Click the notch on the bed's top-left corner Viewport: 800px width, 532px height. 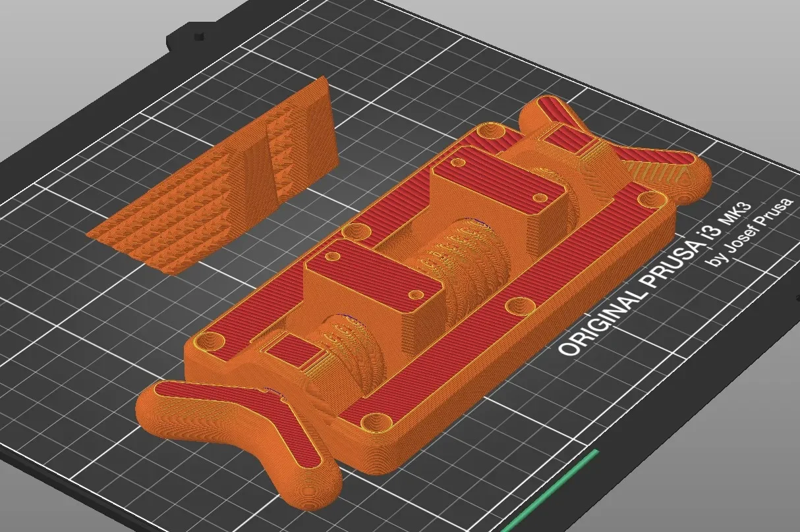pyautogui.click(x=196, y=32)
